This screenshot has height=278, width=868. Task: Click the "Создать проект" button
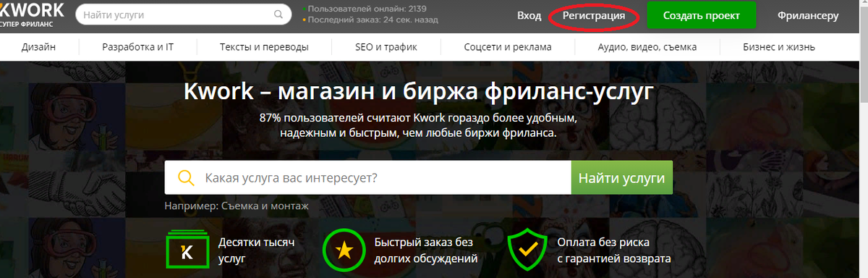701,15
